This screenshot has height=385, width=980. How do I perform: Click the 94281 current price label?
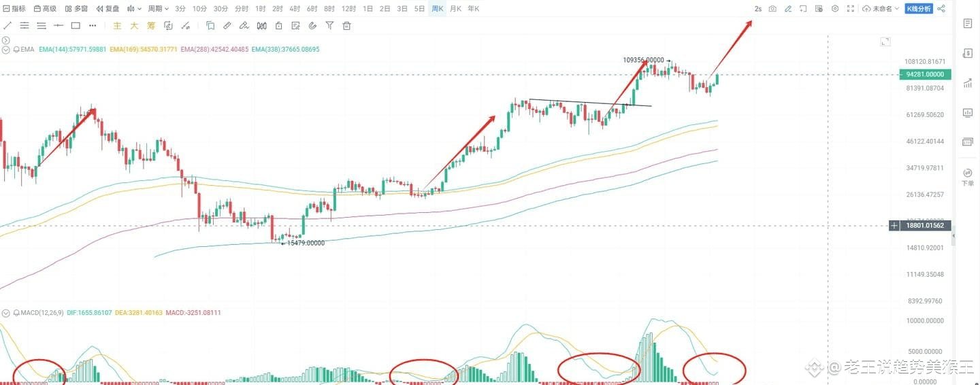click(x=928, y=75)
